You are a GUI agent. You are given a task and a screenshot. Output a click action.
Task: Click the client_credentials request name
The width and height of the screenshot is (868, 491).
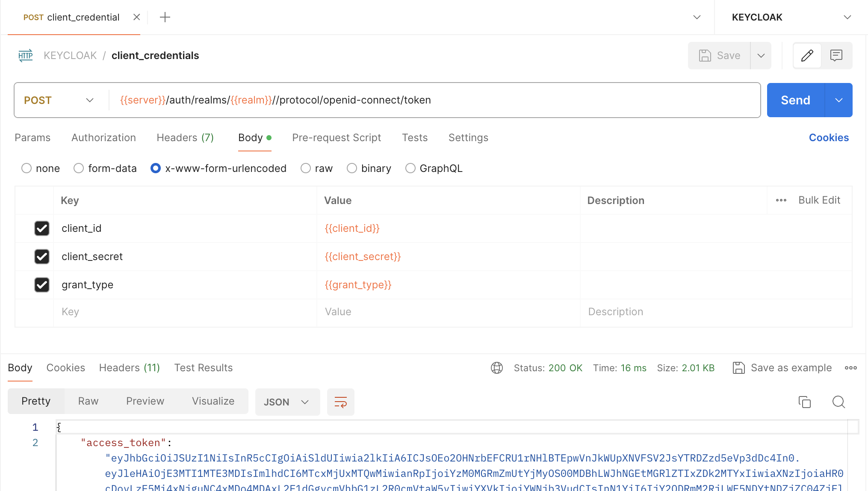click(x=155, y=56)
